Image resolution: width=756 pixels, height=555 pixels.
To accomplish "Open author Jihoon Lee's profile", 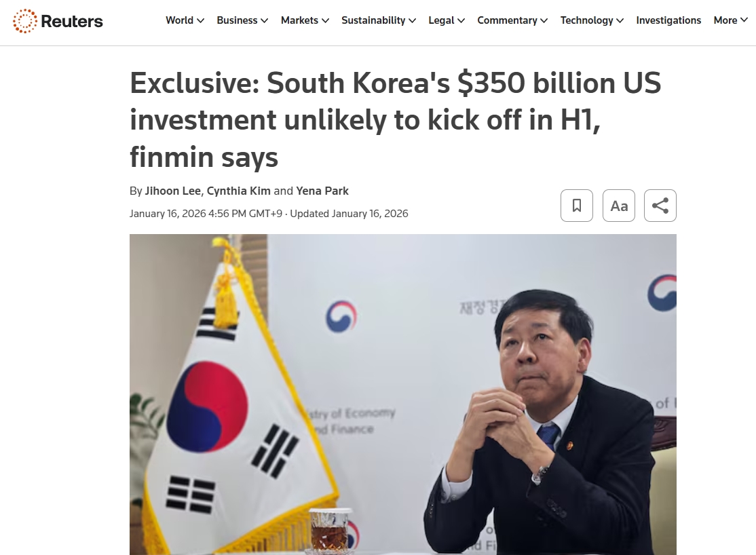I will (172, 191).
